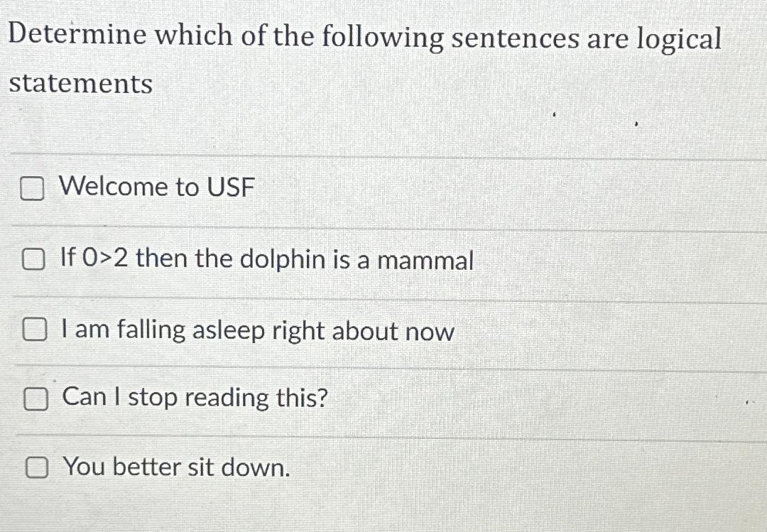This screenshot has width=767, height=532.
Task: Select the answer containing "0>2"
Action: (266, 260)
